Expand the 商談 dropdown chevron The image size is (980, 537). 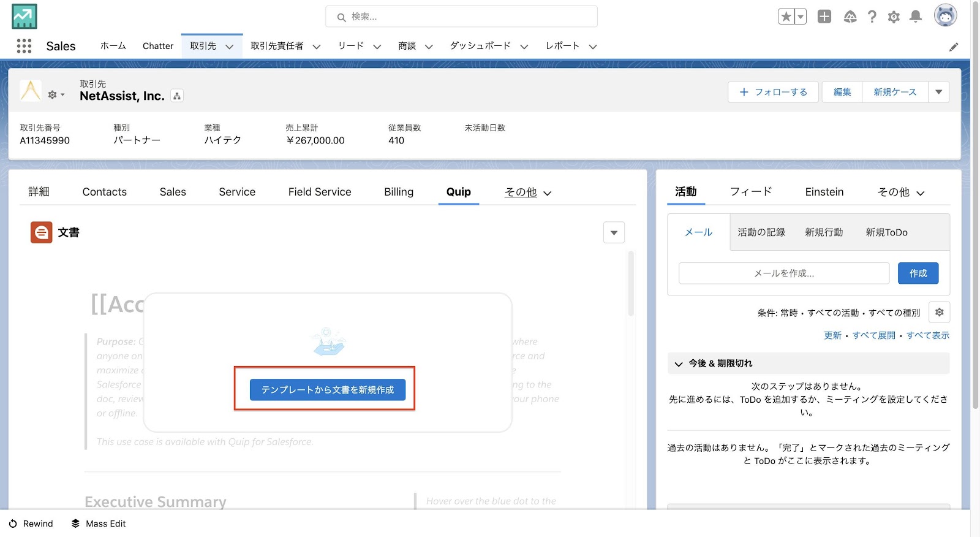tap(429, 47)
